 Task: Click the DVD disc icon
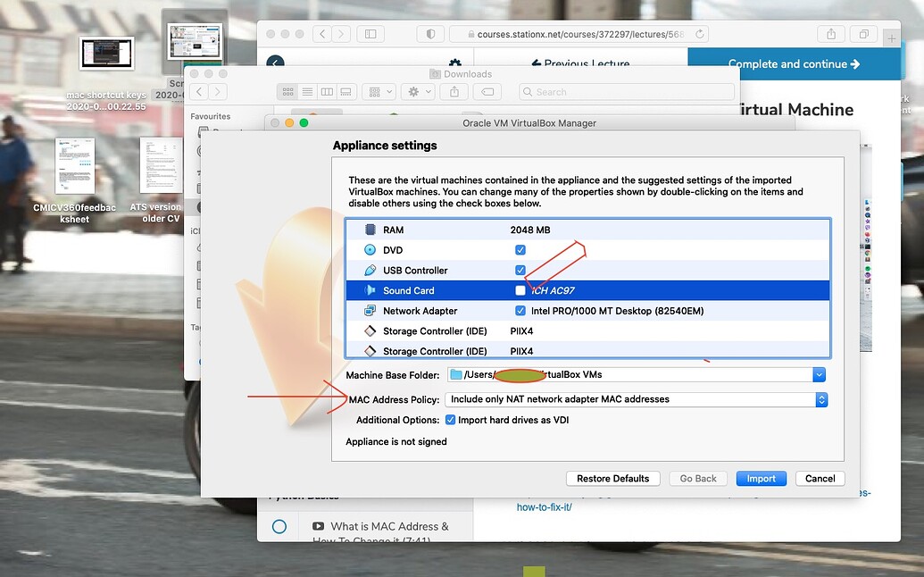tap(370, 250)
